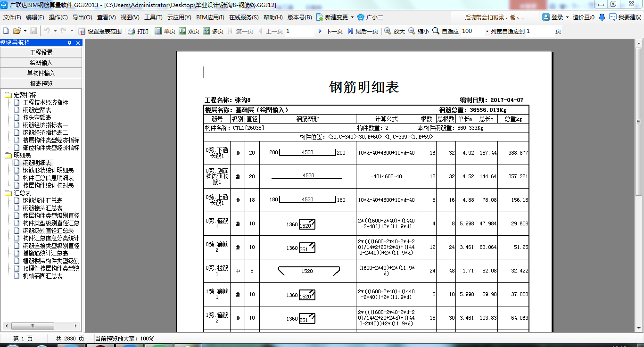This screenshot has height=347, width=644.
Task: Go to 下一页 next page
Action: point(330,31)
